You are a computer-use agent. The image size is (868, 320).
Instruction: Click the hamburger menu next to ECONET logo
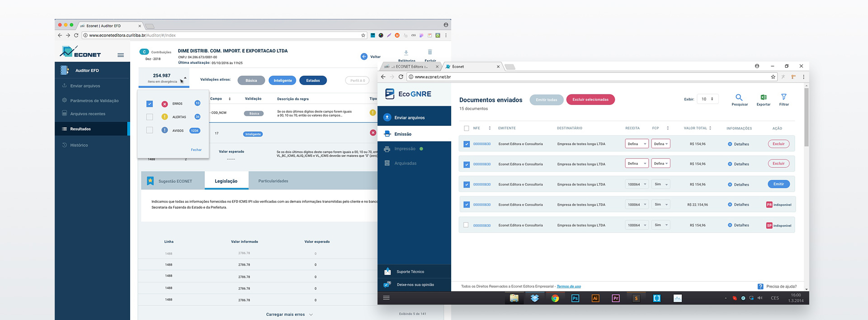click(x=121, y=55)
